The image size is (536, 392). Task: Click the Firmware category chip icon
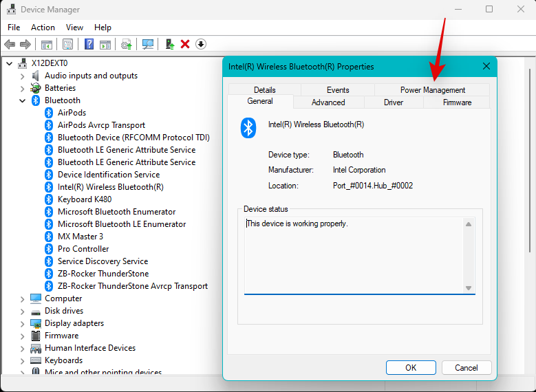click(36, 336)
